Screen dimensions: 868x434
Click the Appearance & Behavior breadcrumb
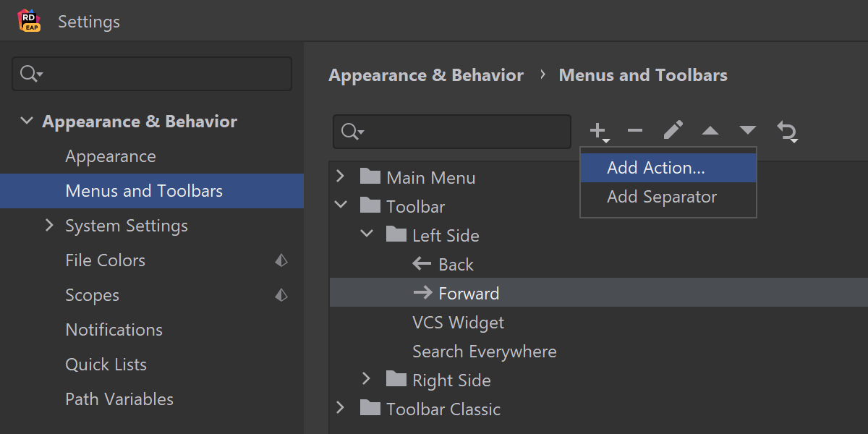(x=426, y=75)
